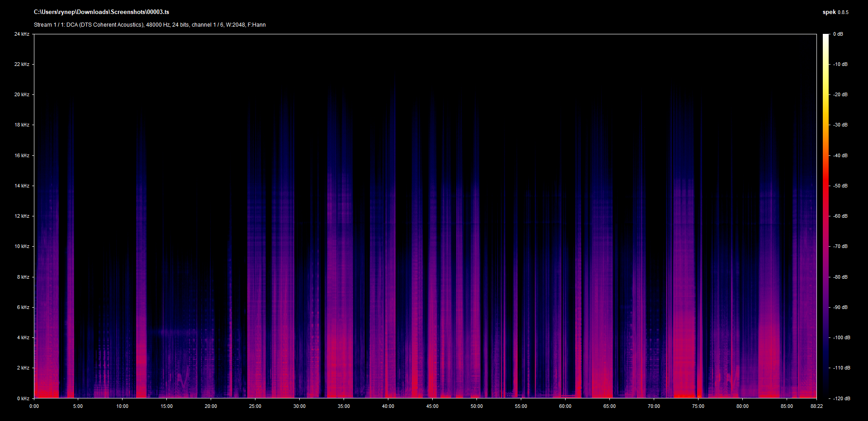
Task: Click the 75:00 time axis marker
Action: [698, 406]
